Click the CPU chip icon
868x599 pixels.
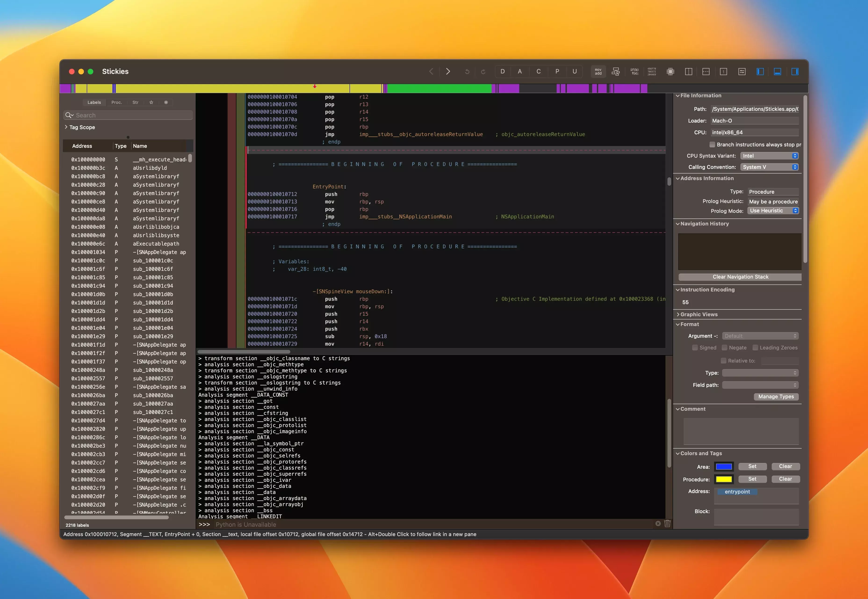670,72
